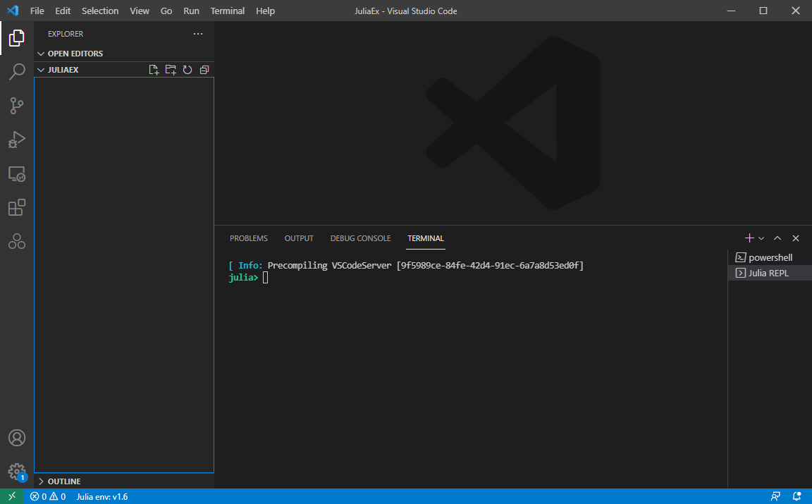Open the notifications bell
The image size is (812, 504).
(x=797, y=496)
